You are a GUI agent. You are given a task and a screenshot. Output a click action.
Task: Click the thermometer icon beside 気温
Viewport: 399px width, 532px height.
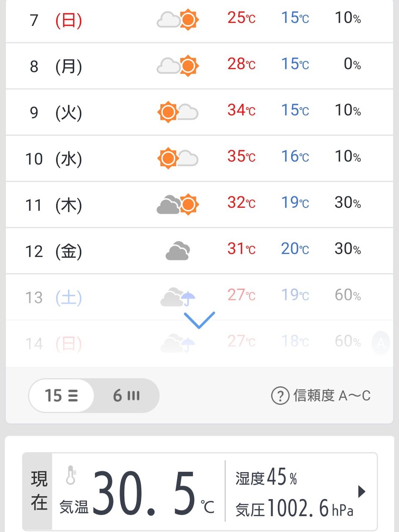click(x=71, y=475)
